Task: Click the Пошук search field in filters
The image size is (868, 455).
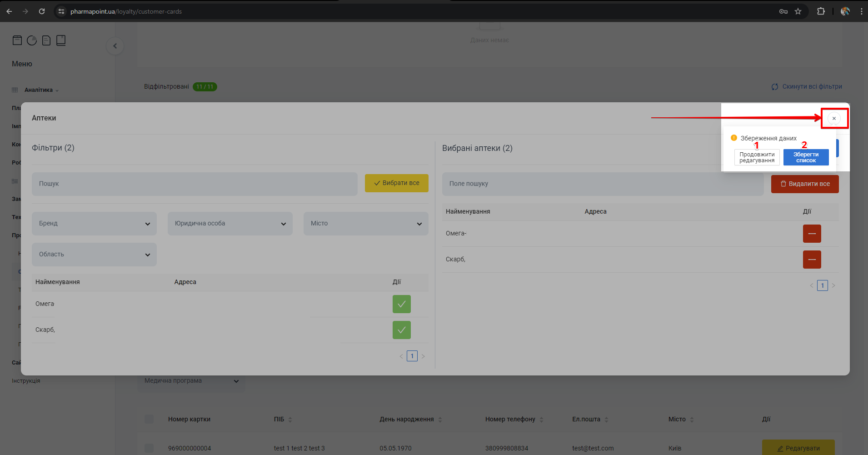Action: tap(195, 184)
